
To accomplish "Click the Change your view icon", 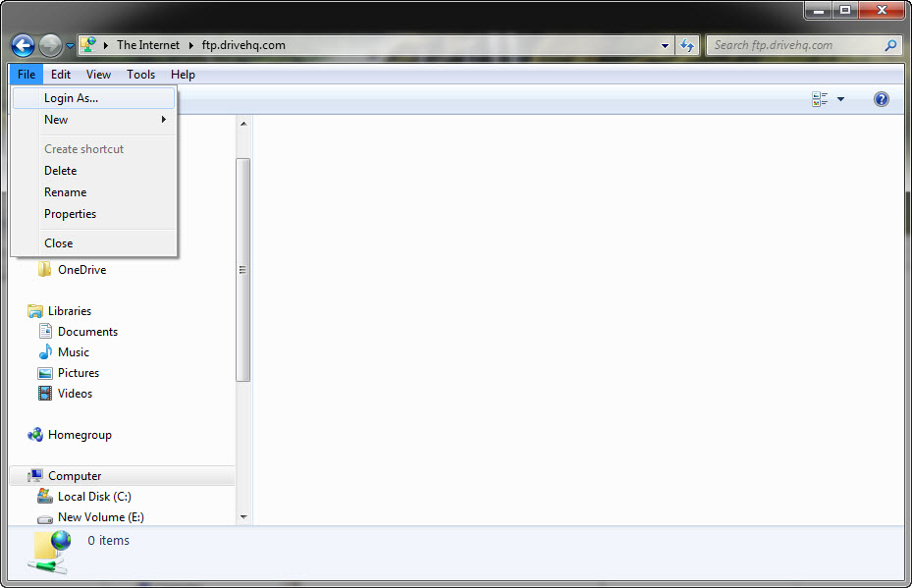I will pyautogui.click(x=820, y=99).
